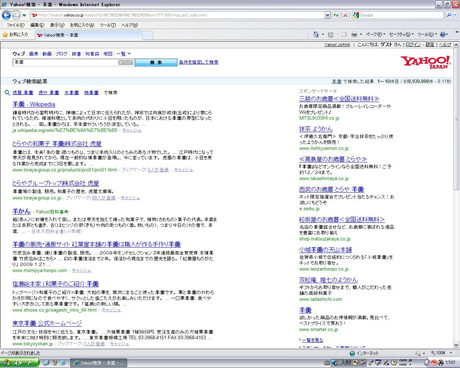
Task: Open the blue Help question mark menu
Action: (444, 34)
